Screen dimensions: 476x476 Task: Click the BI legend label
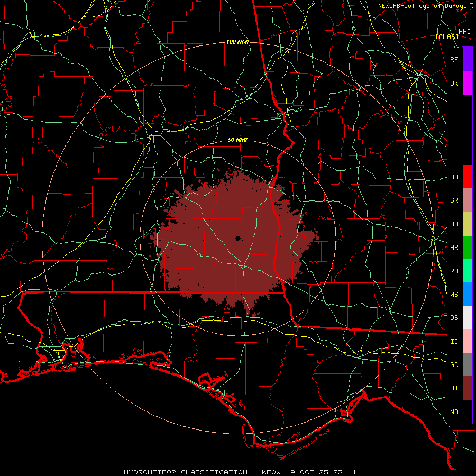[x=454, y=388]
